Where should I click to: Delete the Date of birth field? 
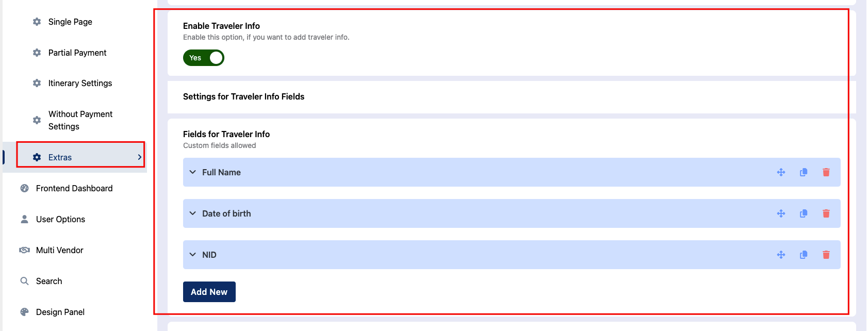[x=826, y=213]
